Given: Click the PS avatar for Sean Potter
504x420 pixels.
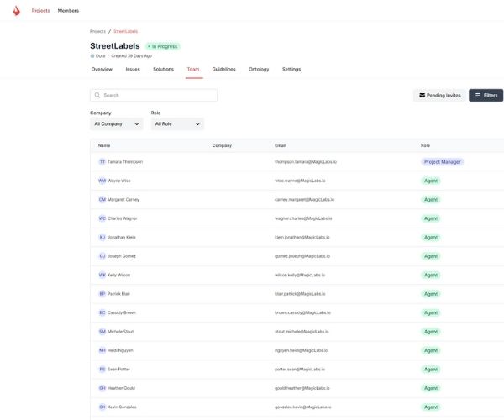Looking at the screenshot, I should pos(102,370).
